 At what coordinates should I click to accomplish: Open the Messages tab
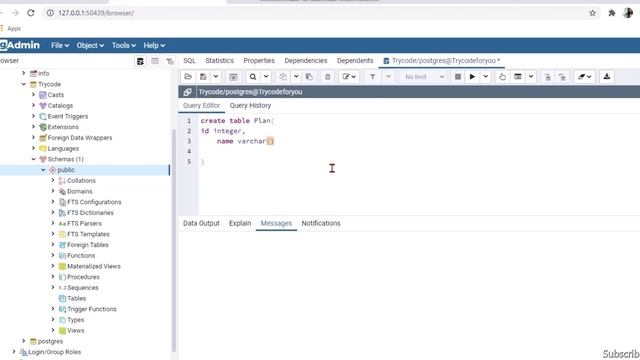(x=276, y=223)
